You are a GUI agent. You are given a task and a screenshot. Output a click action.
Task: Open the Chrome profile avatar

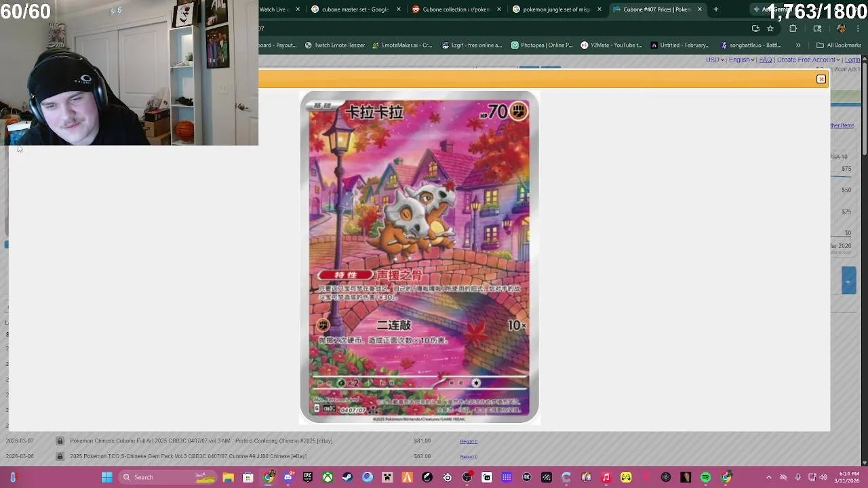click(x=842, y=28)
